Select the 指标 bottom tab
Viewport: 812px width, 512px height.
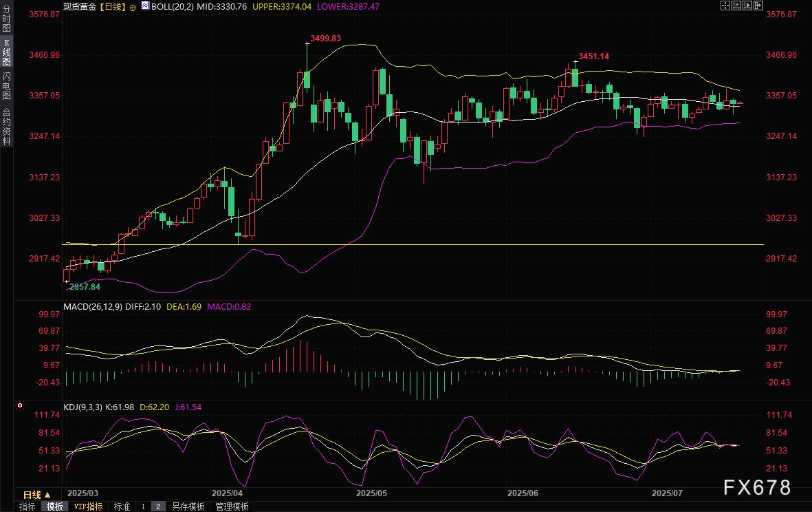[28, 506]
